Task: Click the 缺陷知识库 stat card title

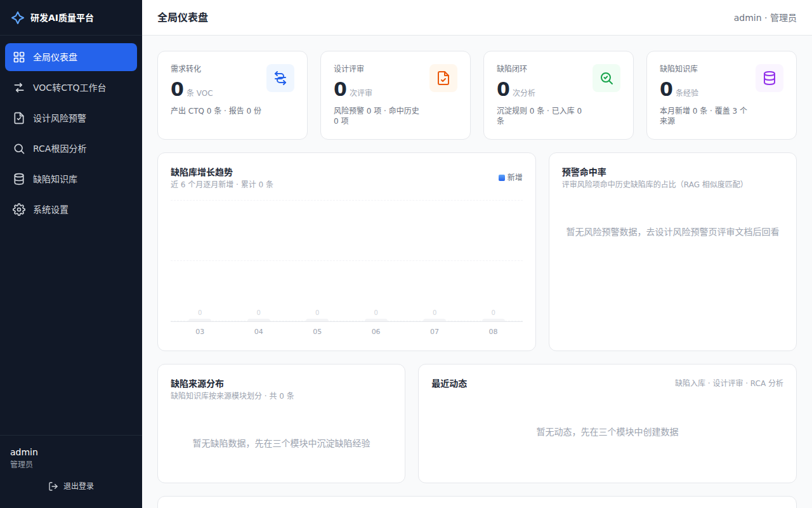Action: point(679,69)
